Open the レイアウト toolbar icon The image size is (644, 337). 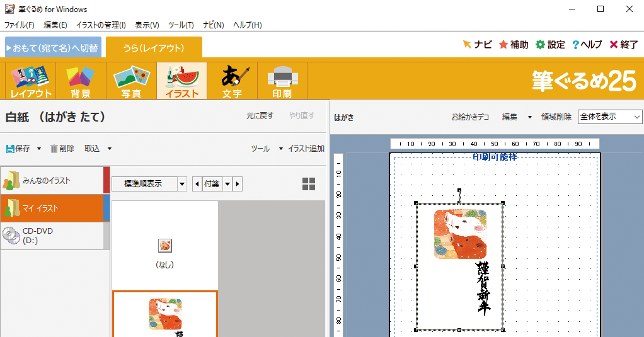click(30, 81)
